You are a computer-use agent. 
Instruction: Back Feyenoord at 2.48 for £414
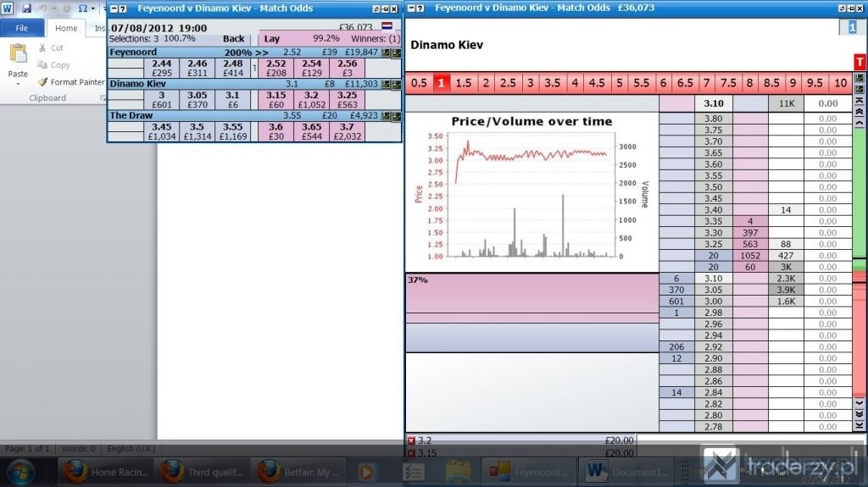pos(233,68)
